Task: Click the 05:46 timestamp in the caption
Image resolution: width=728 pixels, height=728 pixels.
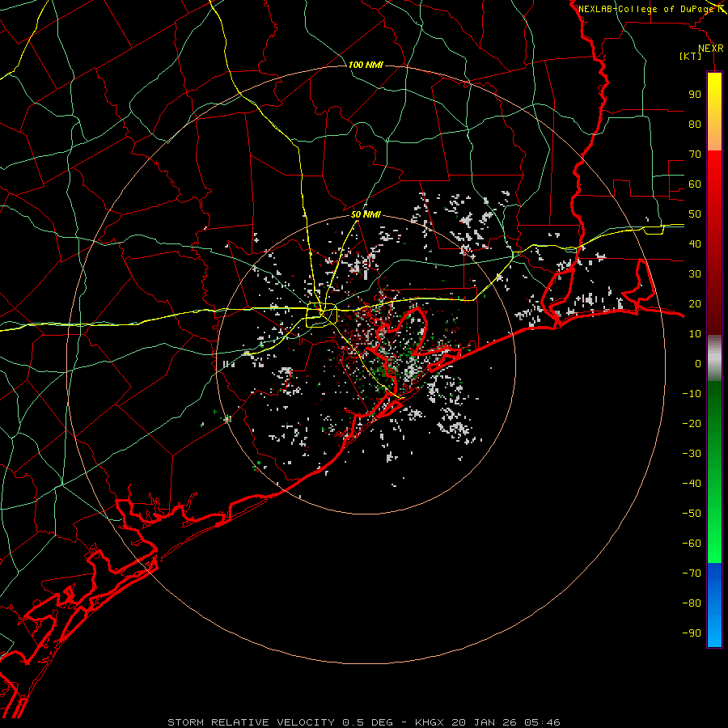Action: click(x=542, y=722)
